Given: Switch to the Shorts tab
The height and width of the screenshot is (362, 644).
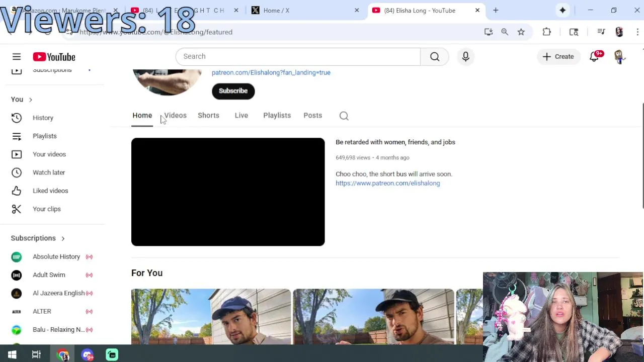Looking at the screenshot, I should coord(208,115).
